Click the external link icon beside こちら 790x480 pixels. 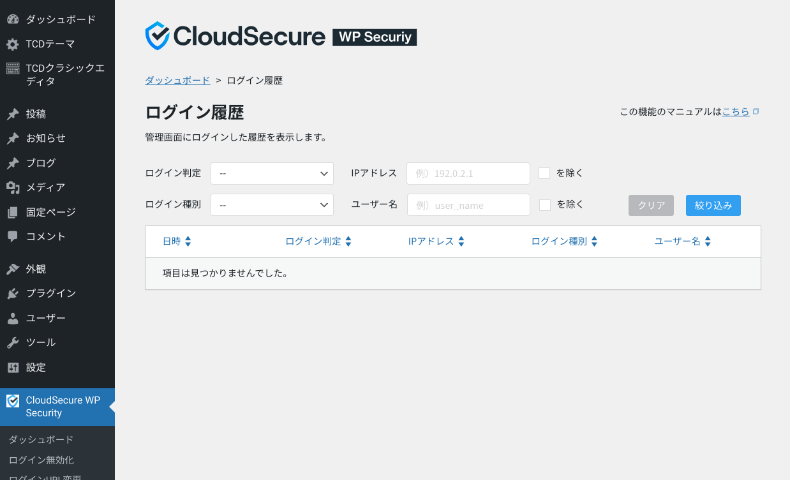pyautogui.click(x=756, y=111)
